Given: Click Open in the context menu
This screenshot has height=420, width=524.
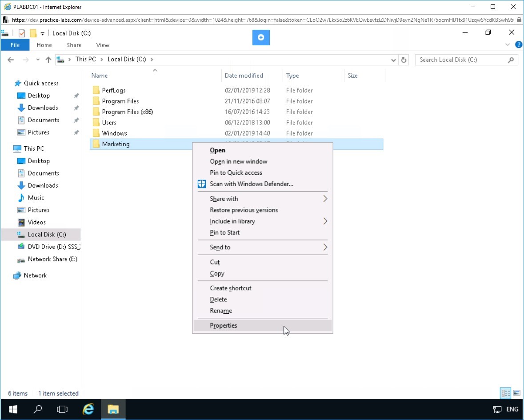Looking at the screenshot, I should [262, 150].
